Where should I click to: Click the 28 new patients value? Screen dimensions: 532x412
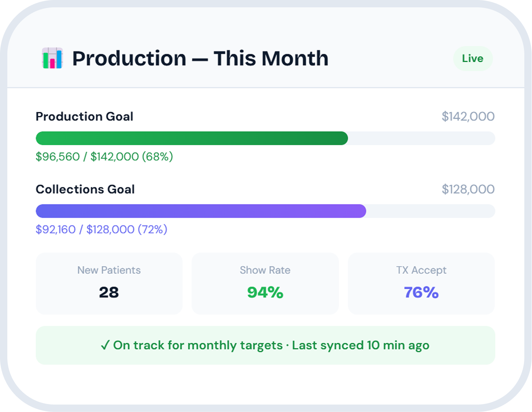click(109, 292)
